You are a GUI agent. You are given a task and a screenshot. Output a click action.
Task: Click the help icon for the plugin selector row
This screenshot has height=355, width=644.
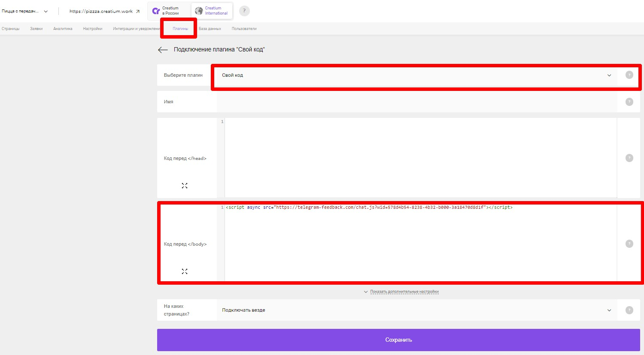tap(629, 75)
